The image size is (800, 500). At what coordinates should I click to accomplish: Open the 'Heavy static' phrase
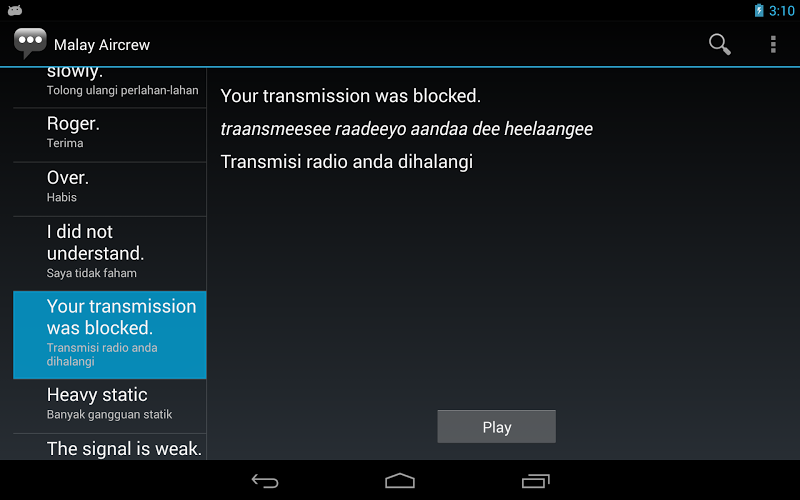(110, 406)
